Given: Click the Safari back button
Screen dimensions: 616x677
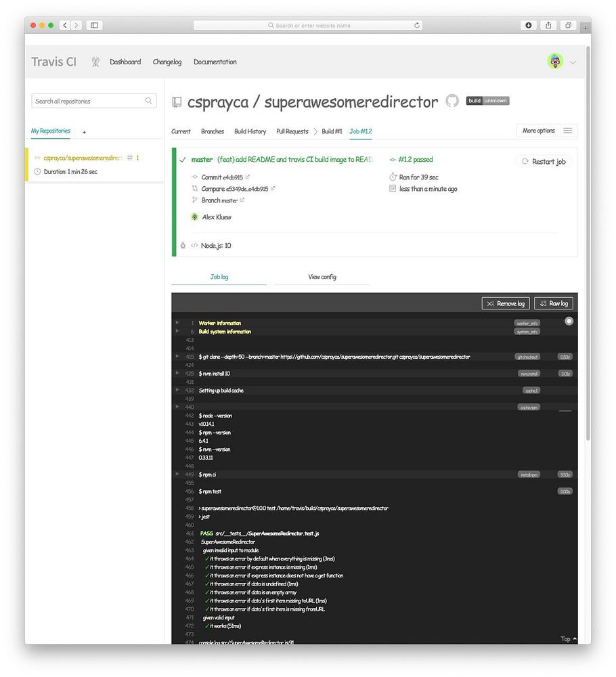Looking at the screenshot, I should (65, 25).
